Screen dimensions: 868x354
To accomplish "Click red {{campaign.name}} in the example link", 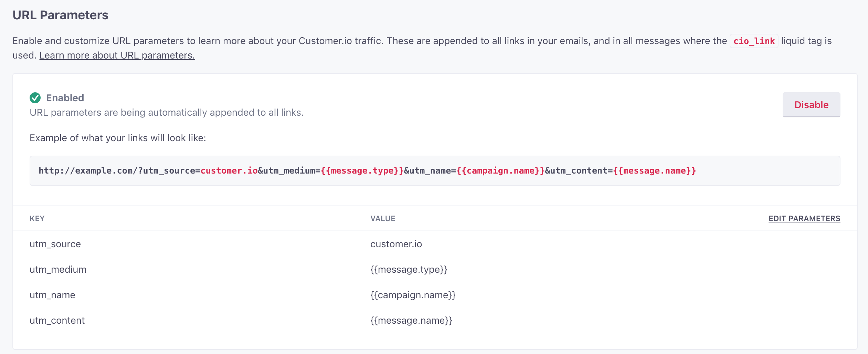I will pos(500,171).
